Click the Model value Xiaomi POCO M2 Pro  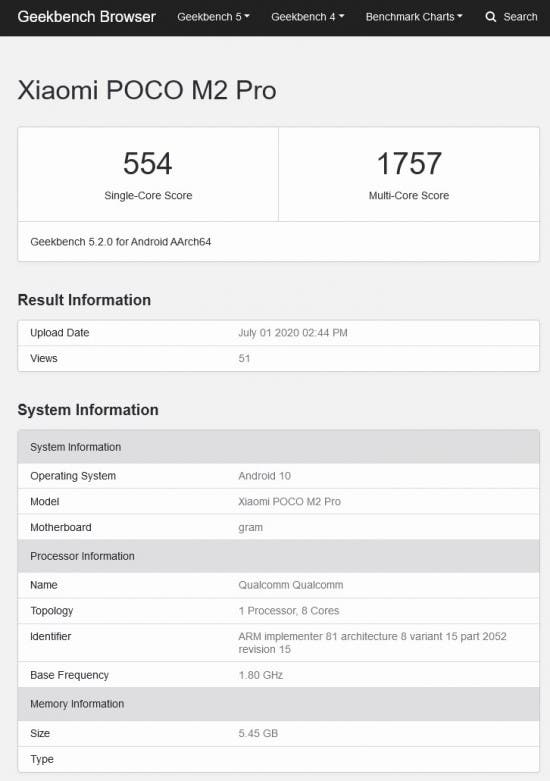[x=289, y=502]
